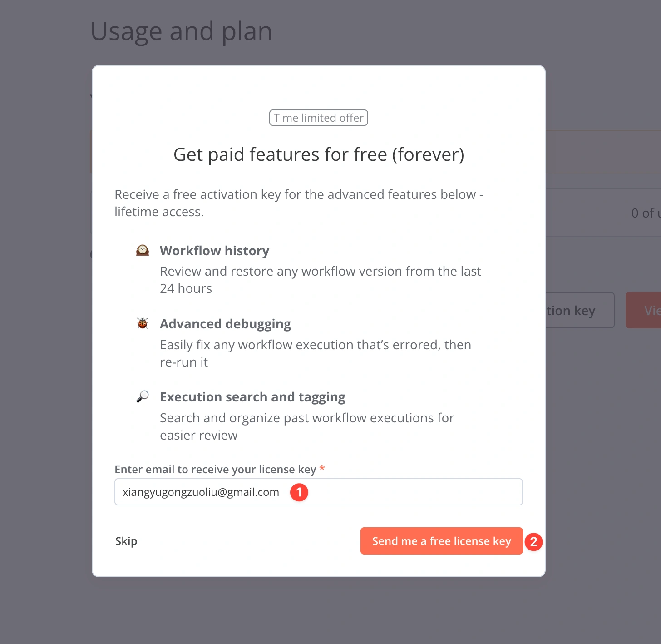
Task: Click the Get paid features for free heading
Action: click(x=319, y=154)
